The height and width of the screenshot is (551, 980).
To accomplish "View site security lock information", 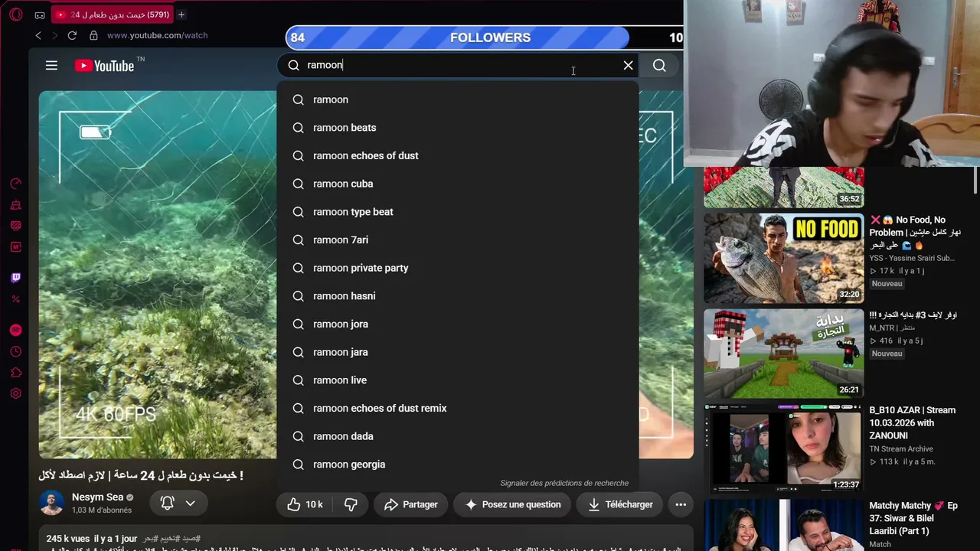I will pyautogui.click(x=93, y=35).
